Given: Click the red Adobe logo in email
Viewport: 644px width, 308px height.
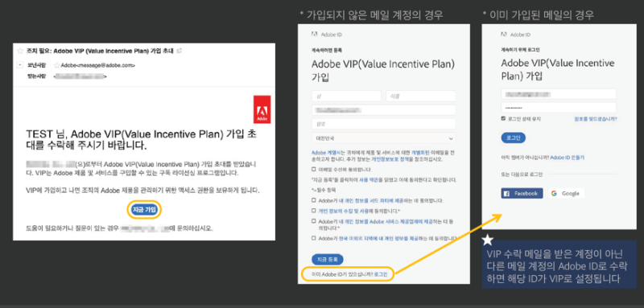Looking at the screenshot, I should (262, 109).
